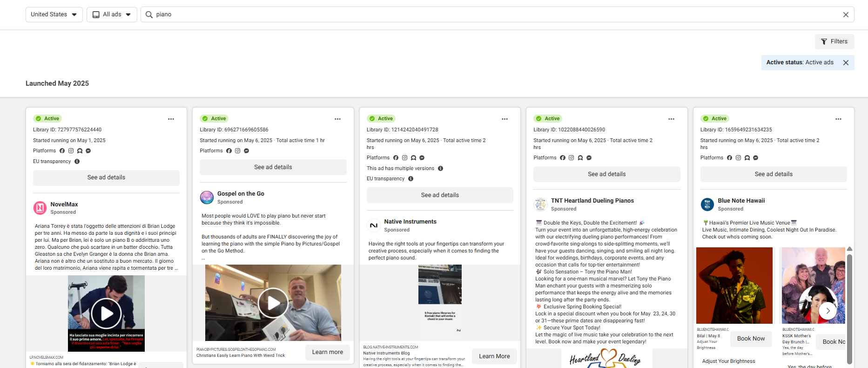Click the Facebook platform icon on the Blue Note Hawaii ad
The image size is (868, 368).
click(729, 158)
